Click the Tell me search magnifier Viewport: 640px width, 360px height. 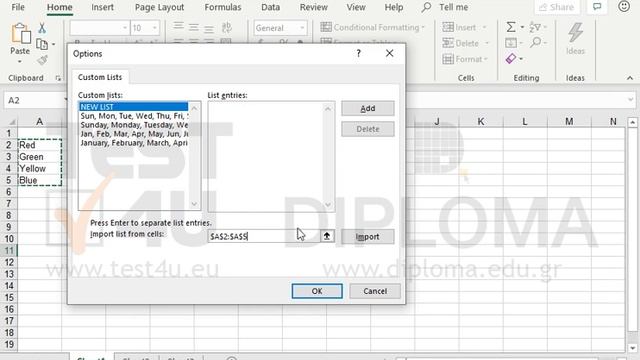pos(426,7)
